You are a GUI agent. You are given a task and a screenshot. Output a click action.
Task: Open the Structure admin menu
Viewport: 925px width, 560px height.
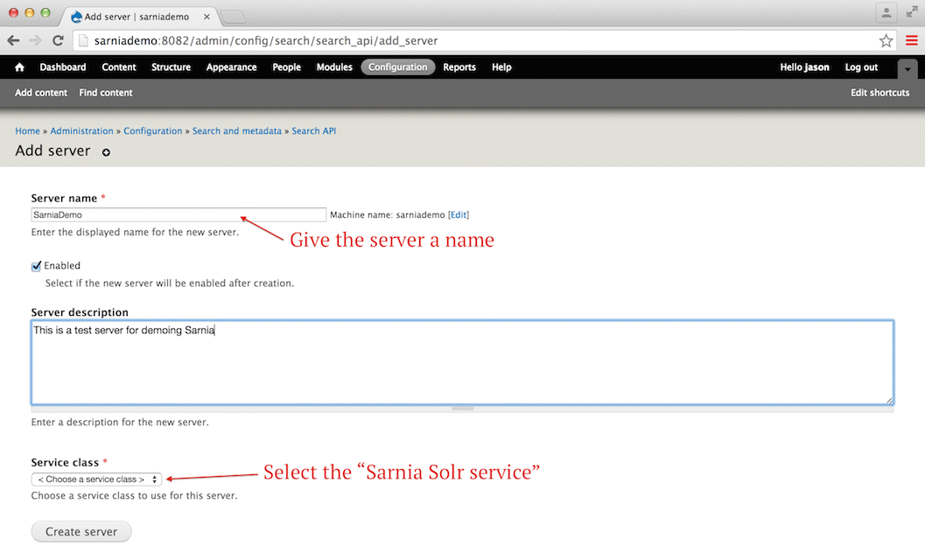click(171, 67)
